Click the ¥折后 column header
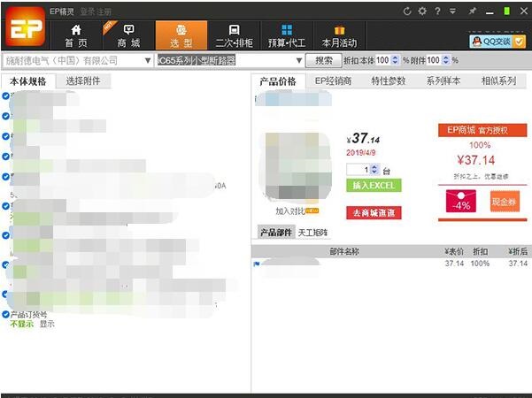Image resolution: width=532 pixels, height=398 pixels. point(518,251)
